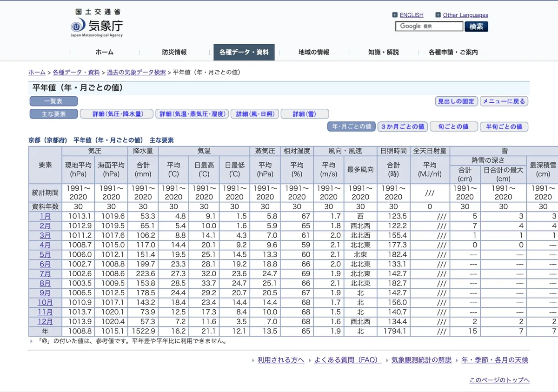
Task: Click the ホーム breadcrumb link
Action: click(x=37, y=72)
